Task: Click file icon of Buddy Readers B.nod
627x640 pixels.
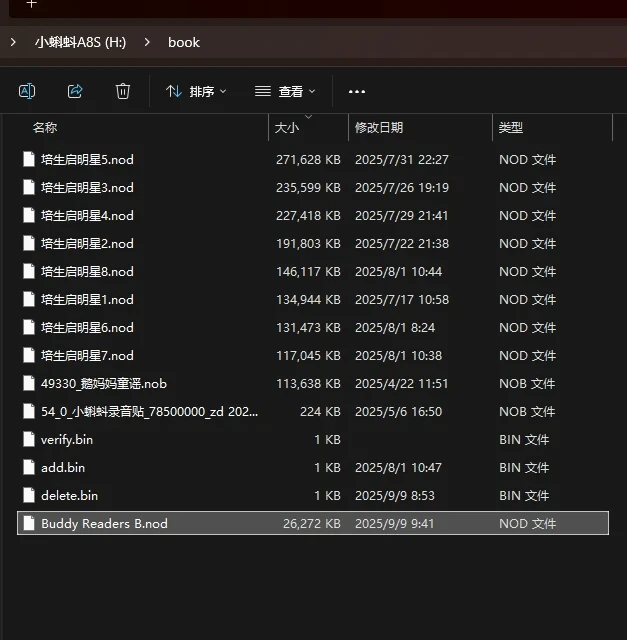Action: 29,523
